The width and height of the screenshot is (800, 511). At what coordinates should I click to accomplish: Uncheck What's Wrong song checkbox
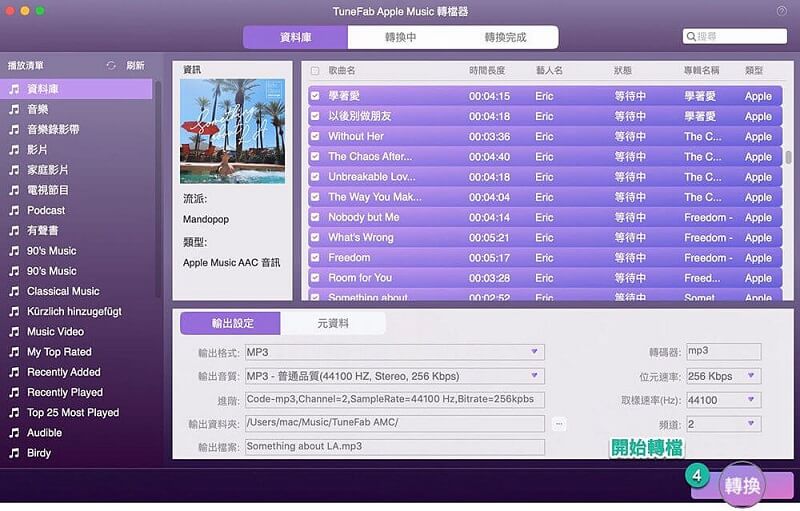pos(315,238)
